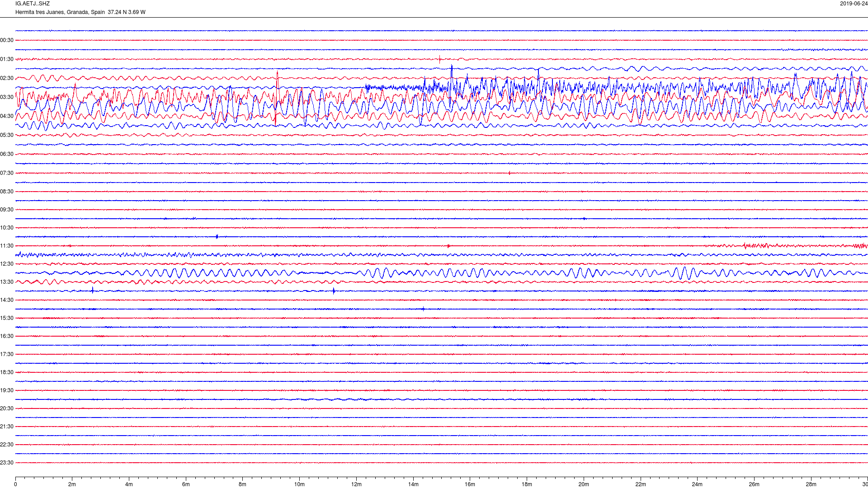Image resolution: width=868 pixels, height=488 pixels.
Task: Select the 01:30 time label
Action: [7, 59]
